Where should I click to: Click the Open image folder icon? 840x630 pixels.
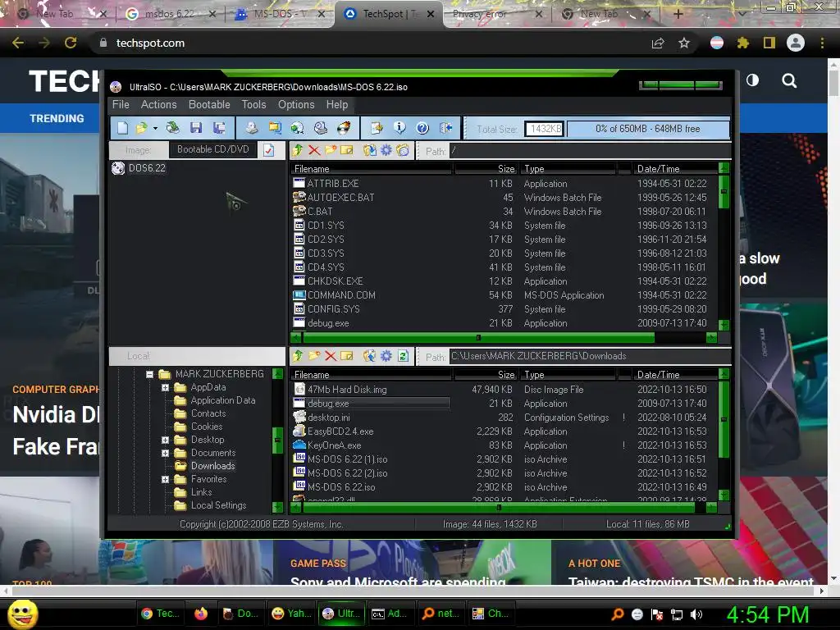point(141,128)
